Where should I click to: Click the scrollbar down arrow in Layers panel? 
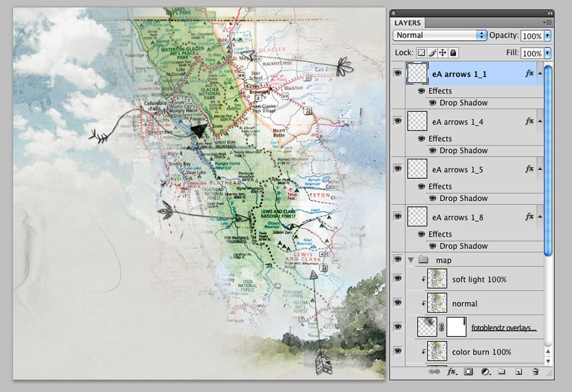click(x=548, y=361)
